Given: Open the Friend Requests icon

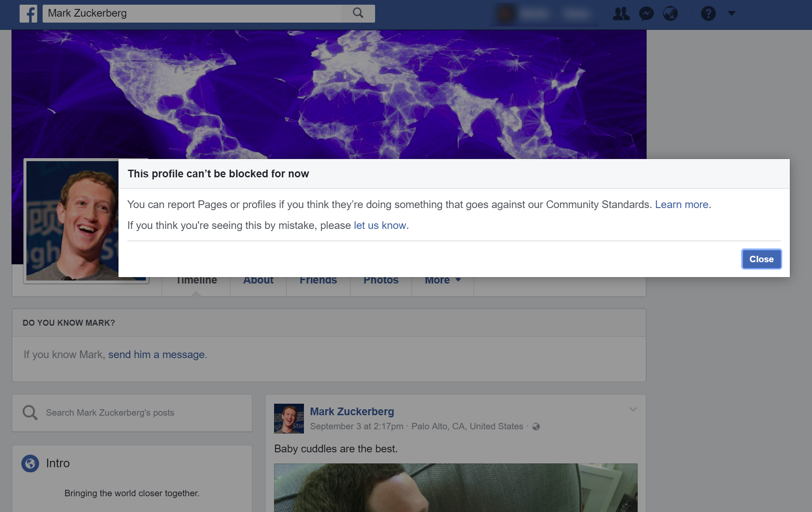Looking at the screenshot, I should 621,14.
